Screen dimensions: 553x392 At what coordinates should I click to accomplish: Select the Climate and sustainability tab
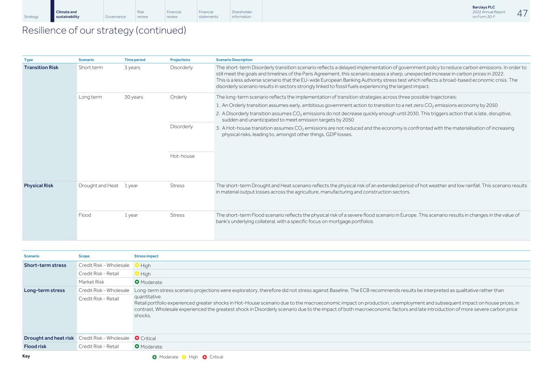pyautogui.click(x=68, y=15)
